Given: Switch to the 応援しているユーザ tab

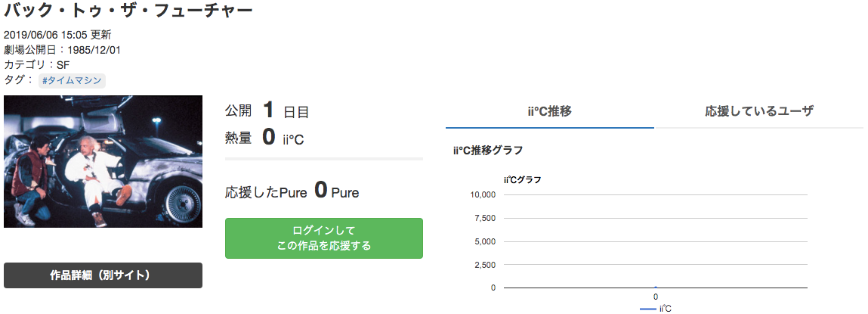Looking at the screenshot, I should tap(759, 111).
